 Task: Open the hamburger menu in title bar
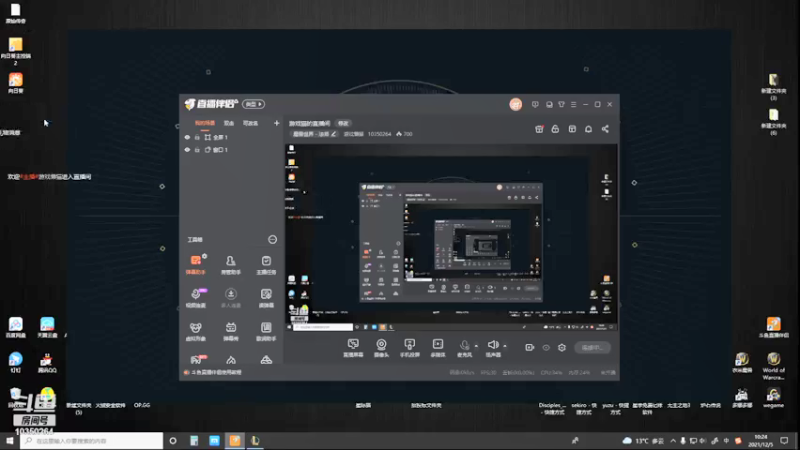pos(573,105)
